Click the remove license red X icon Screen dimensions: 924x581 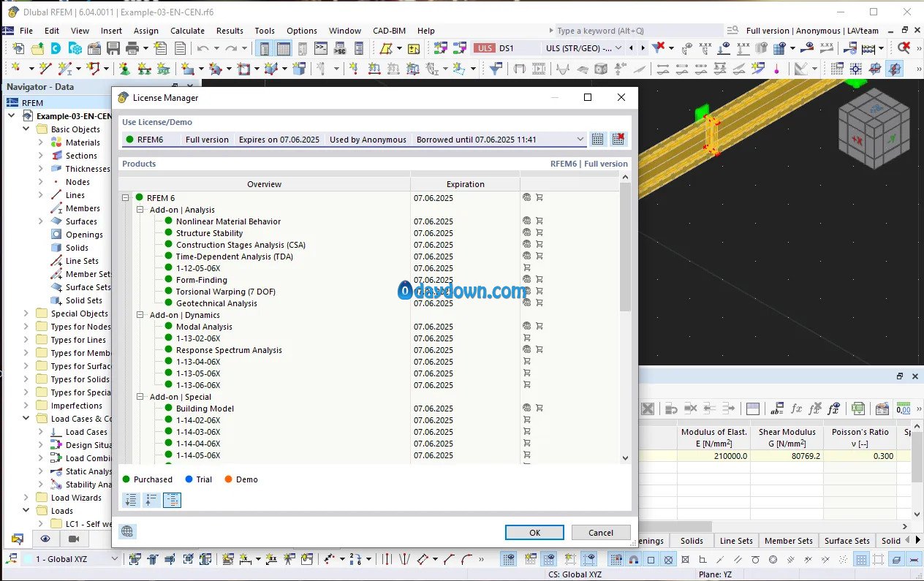(x=618, y=139)
